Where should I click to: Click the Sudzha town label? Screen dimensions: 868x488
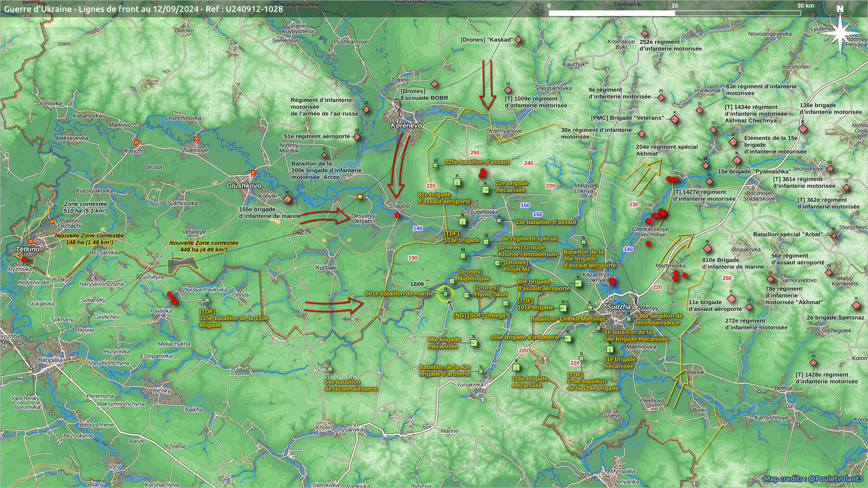click(618, 306)
